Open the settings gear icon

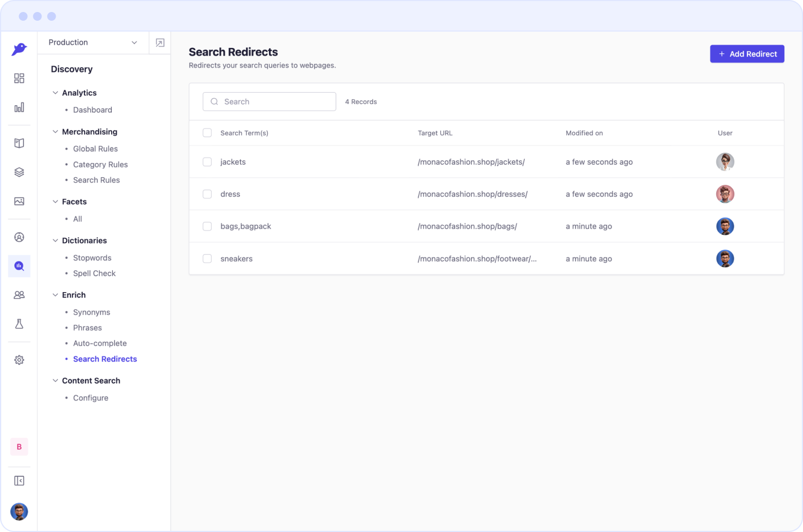coord(19,360)
